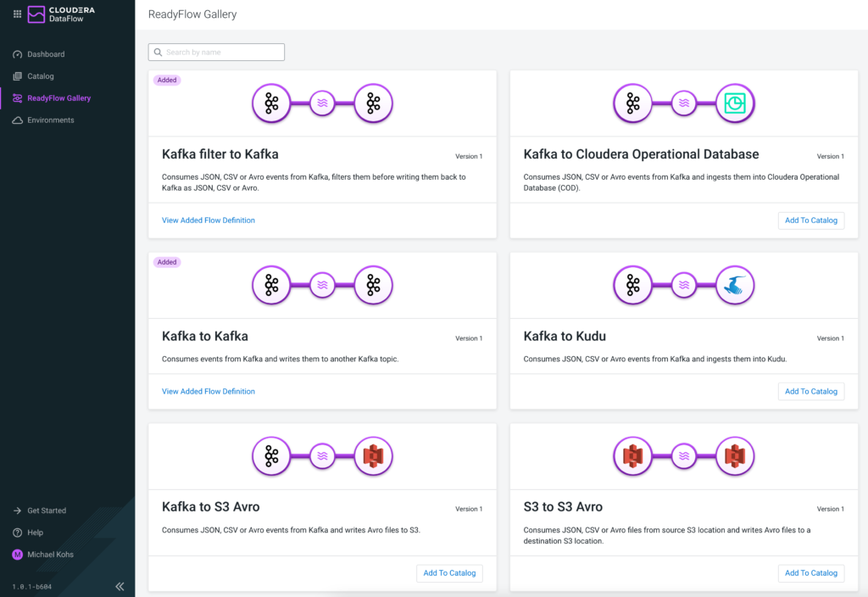Click the Cloudera Operational Database destination icon
Screen dimensions: 868x597
[735, 103]
